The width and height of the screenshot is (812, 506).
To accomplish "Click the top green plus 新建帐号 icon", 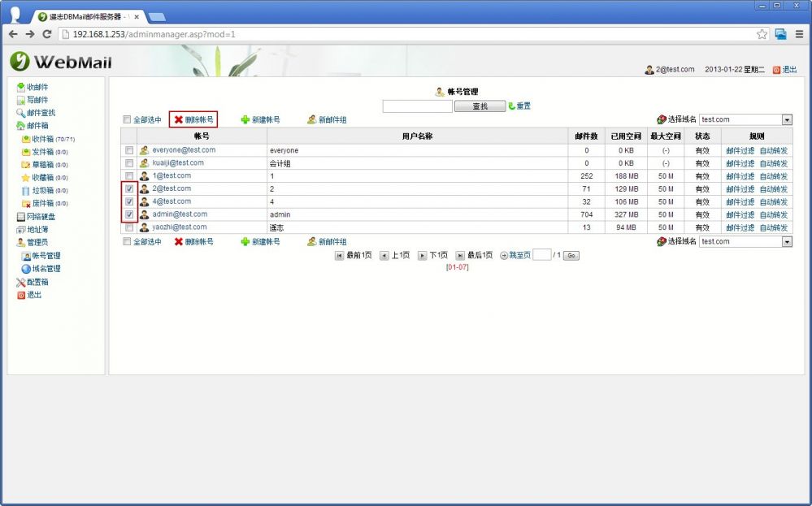I will tap(245, 119).
